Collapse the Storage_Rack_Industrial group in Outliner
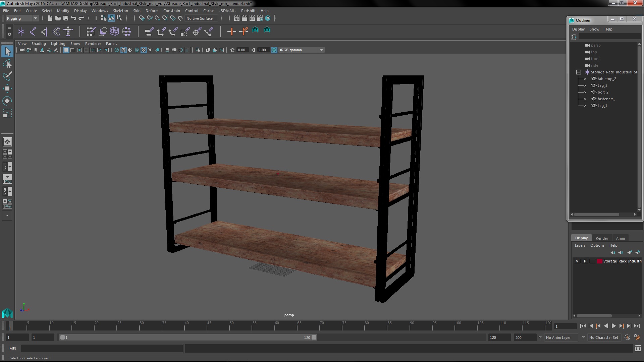This screenshot has width=644, height=362. pos(579,72)
